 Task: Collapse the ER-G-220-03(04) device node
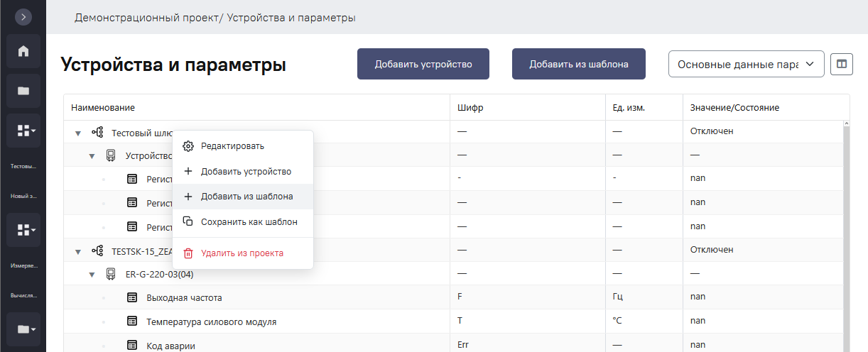pyautogui.click(x=92, y=274)
